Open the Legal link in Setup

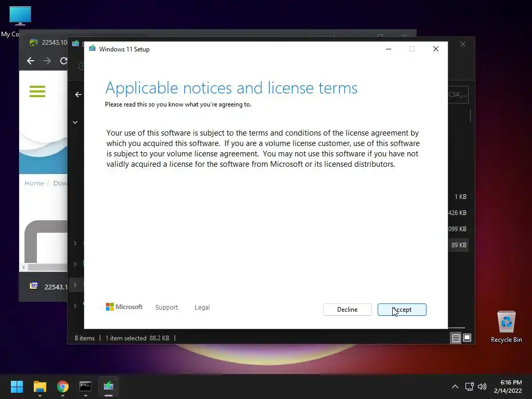point(202,307)
